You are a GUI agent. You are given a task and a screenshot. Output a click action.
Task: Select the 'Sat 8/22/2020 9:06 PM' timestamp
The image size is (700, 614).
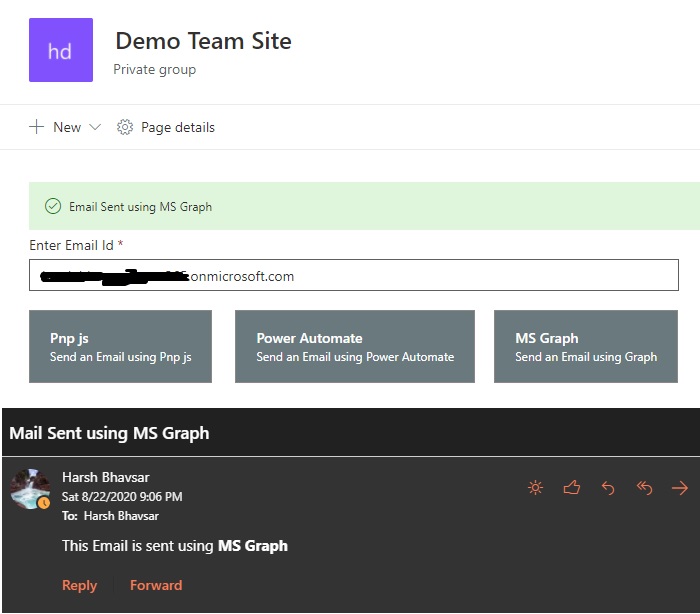(x=122, y=497)
